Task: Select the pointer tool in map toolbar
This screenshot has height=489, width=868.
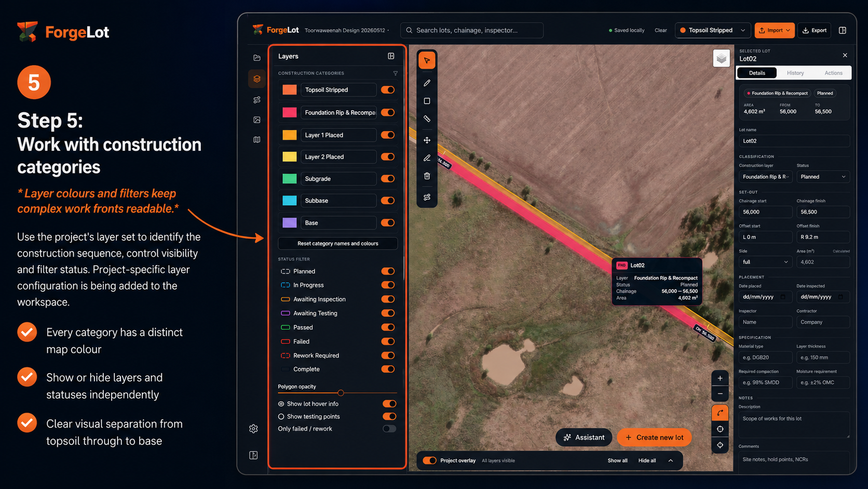Action: coord(427,61)
